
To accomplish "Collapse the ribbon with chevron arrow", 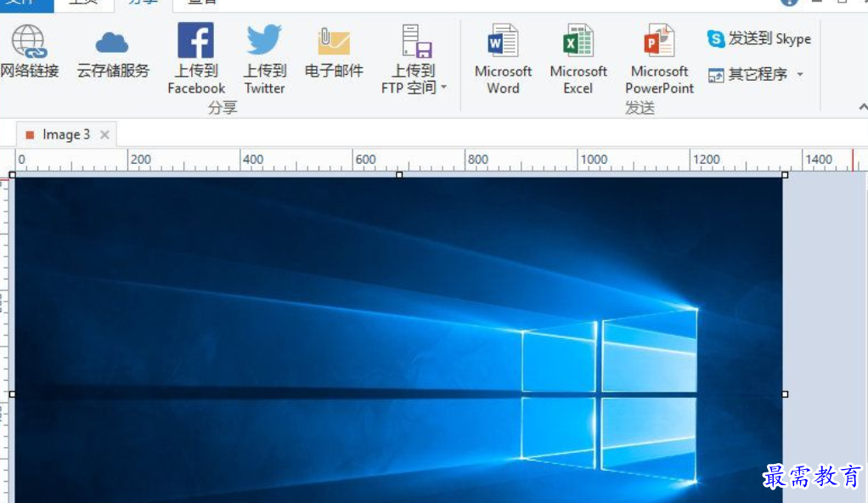I will click(862, 107).
